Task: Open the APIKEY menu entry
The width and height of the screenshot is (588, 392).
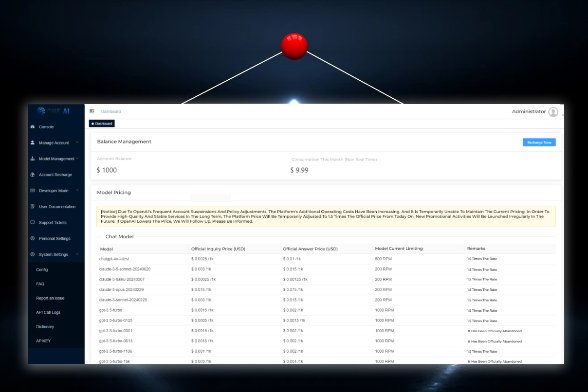Action: [43, 341]
